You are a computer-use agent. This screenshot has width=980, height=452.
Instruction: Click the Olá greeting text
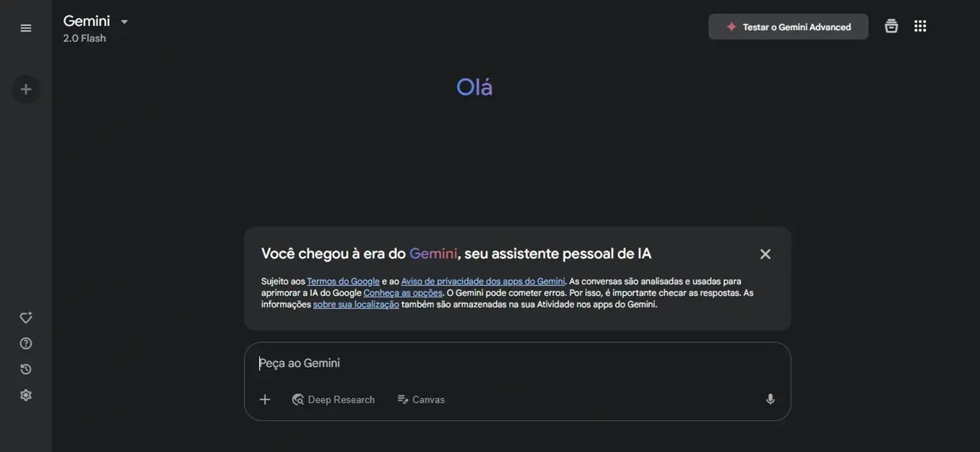(474, 87)
